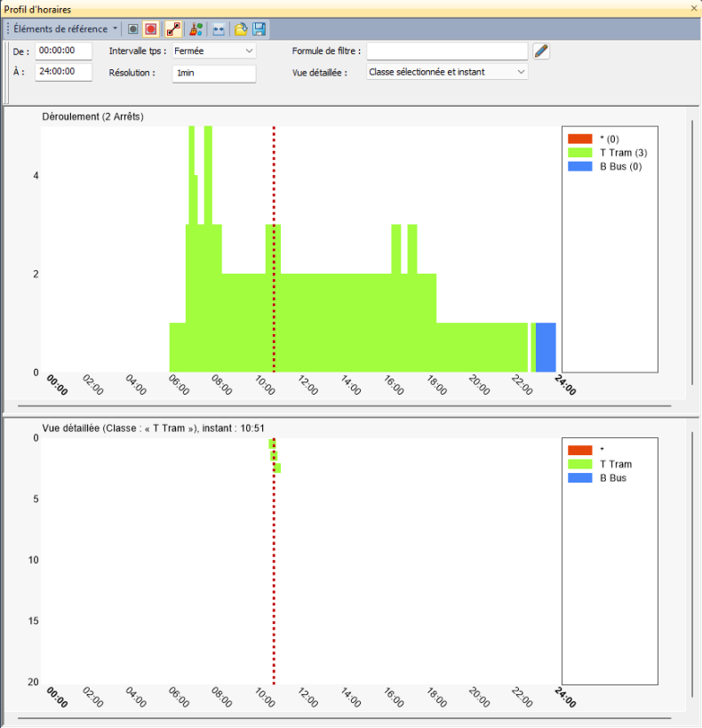The width and height of the screenshot is (702, 728).
Task: Toggle the highlighted red circle toolbar icon
Action: [151, 29]
